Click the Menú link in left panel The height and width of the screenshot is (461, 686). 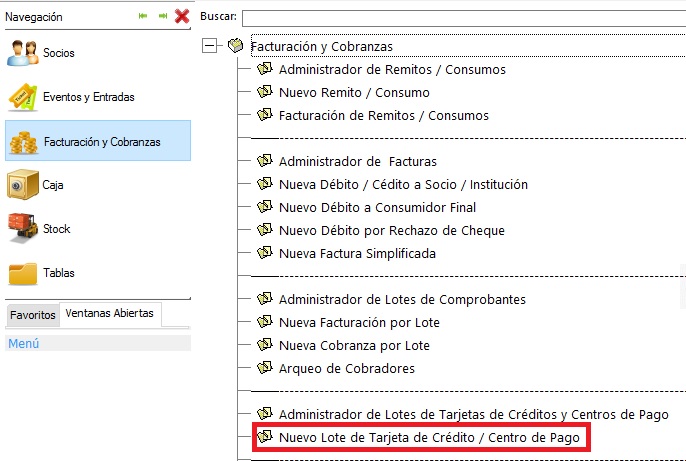(x=22, y=343)
